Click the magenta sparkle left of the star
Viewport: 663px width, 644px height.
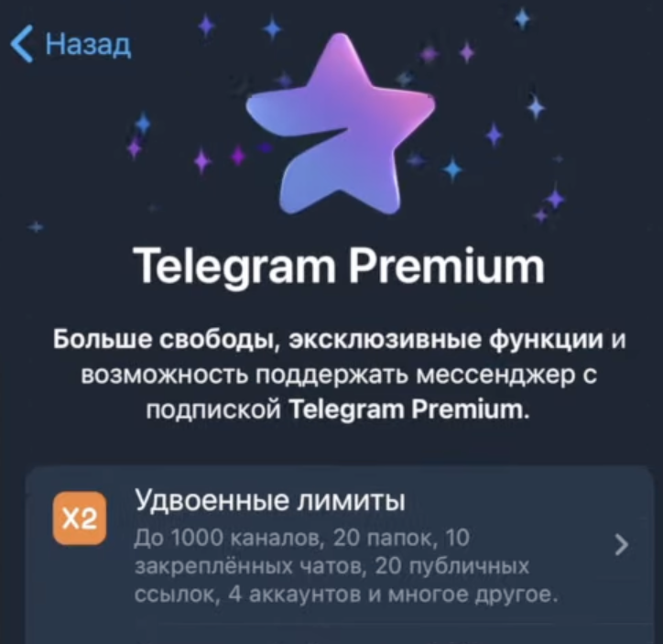(238, 155)
